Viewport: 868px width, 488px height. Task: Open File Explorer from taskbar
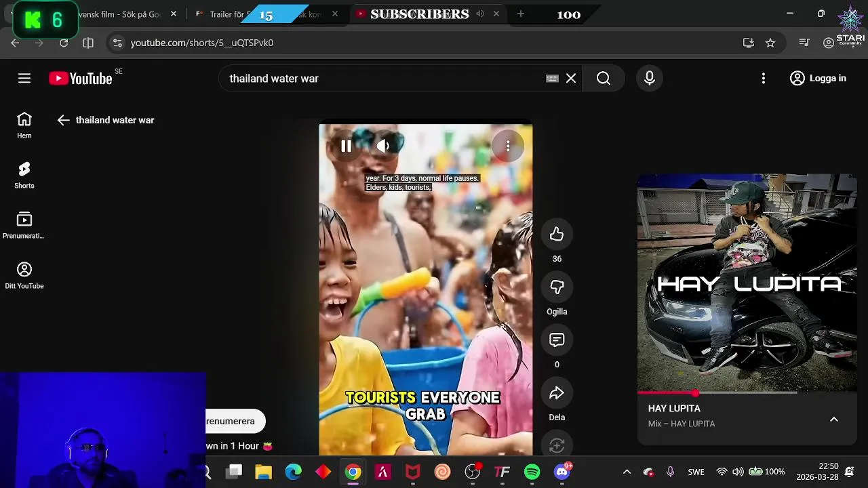click(x=263, y=472)
